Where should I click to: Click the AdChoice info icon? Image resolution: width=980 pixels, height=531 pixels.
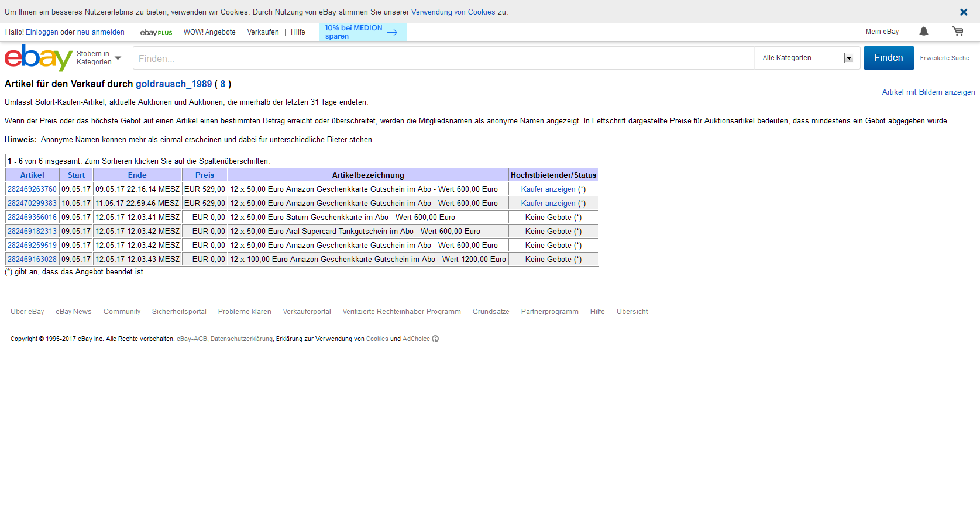[x=435, y=339]
